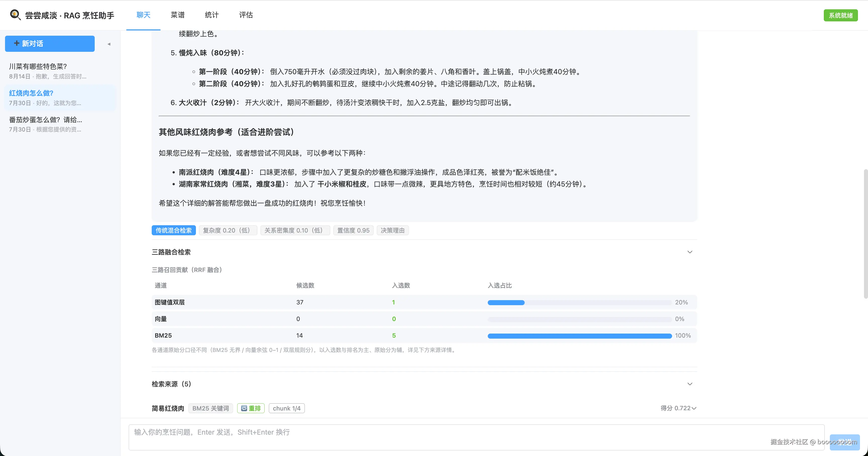The height and width of the screenshot is (456, 868).
Task: Open the 聊天 tab
Action: (x=144, y=15)
